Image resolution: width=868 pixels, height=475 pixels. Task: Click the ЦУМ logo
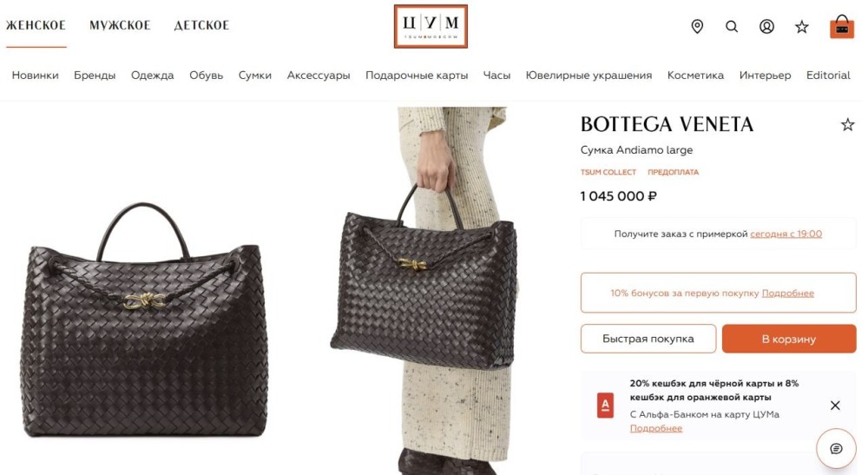pyautogui.click(x=431, y=27)
